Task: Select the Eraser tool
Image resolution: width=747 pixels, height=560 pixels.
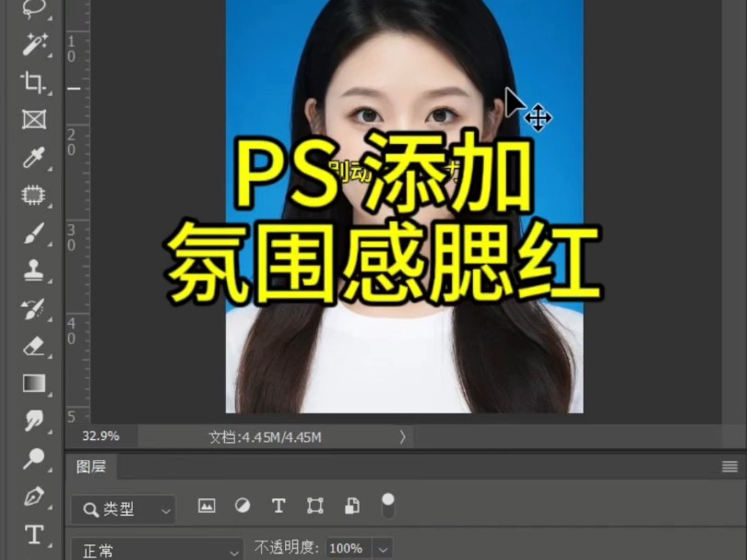Action: tap(32, 348)
